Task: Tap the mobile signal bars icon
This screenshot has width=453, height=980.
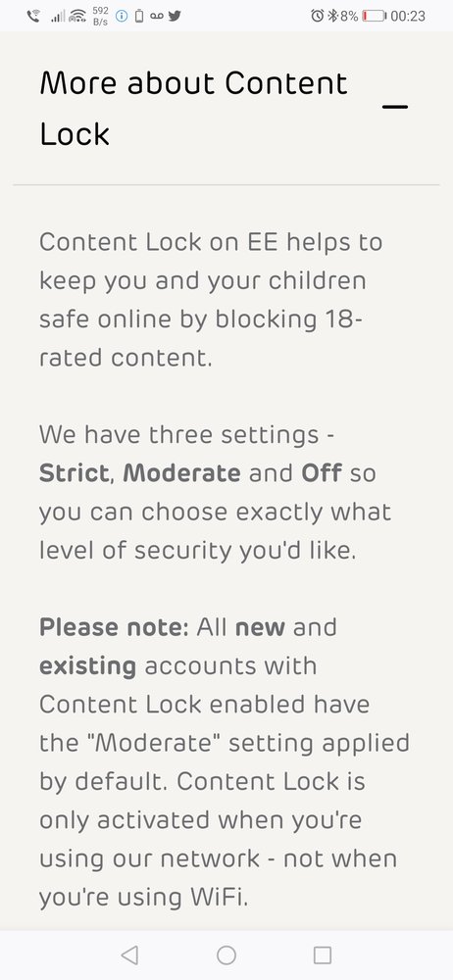Action: click(58, 17)
